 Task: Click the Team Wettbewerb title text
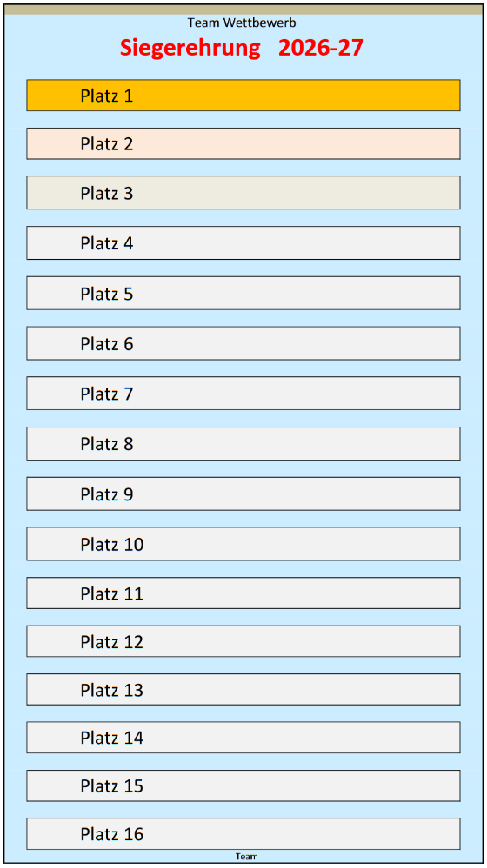tap(242, 23)
